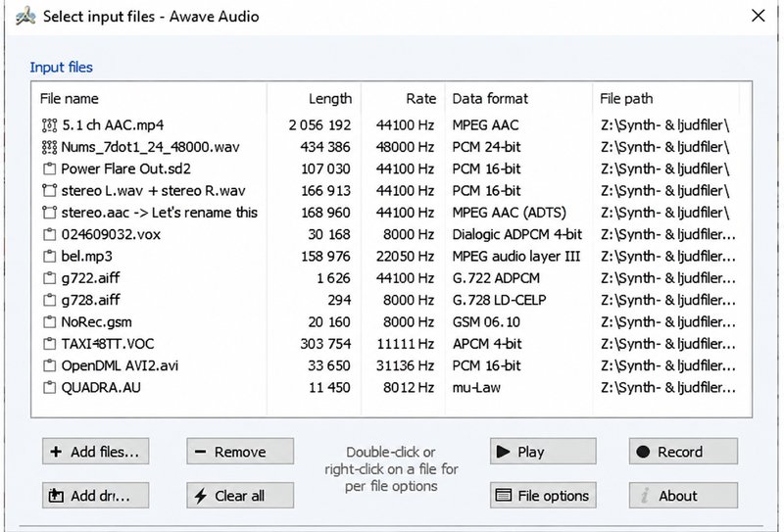This screenshot has height=532, width=784.
Task: Click the MPEG audio layer III format cell
Action: (516, 257)
